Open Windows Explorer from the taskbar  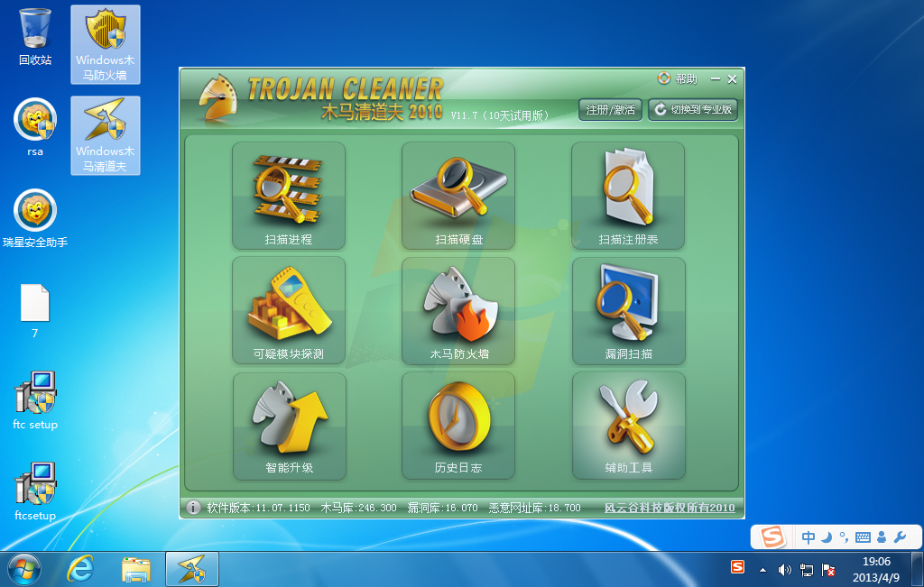coord(136,569)
